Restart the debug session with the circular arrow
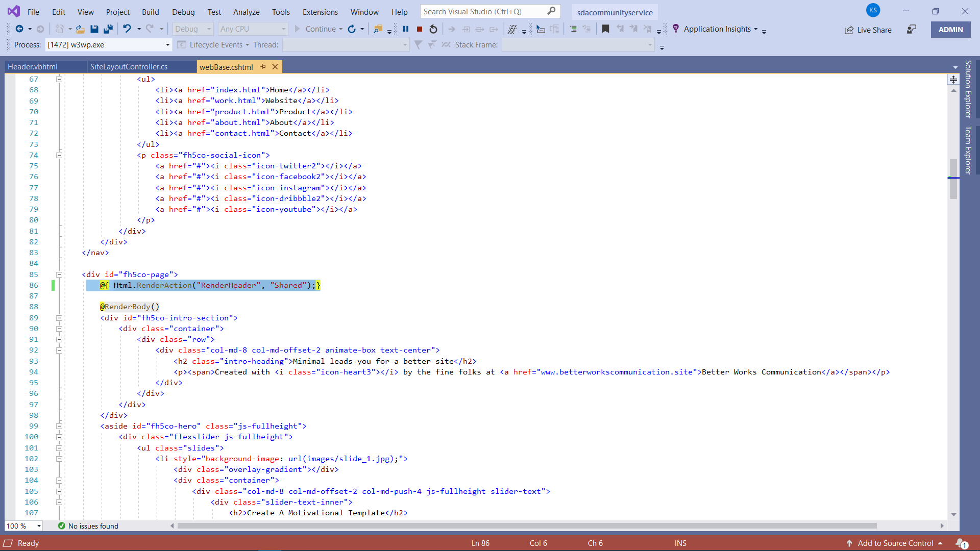Image resolution: width=980 pixels, height=551 pixels. point(433,29)
